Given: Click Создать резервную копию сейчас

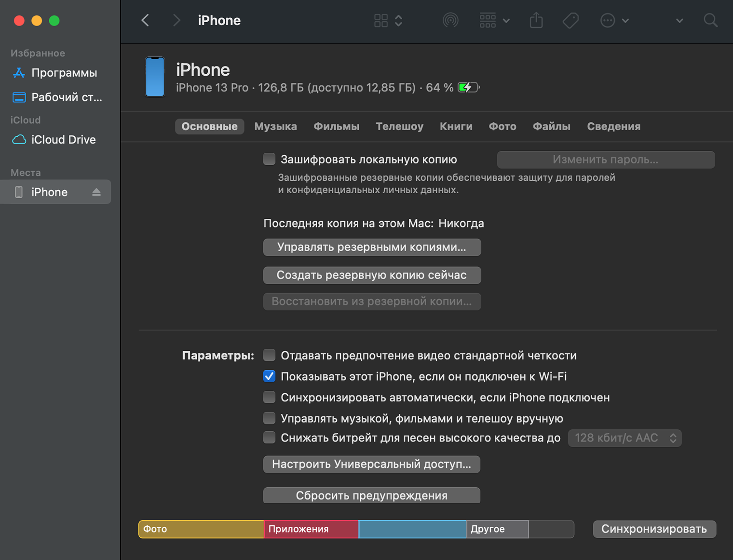Looking at the screenshot, I should [372, 275].
